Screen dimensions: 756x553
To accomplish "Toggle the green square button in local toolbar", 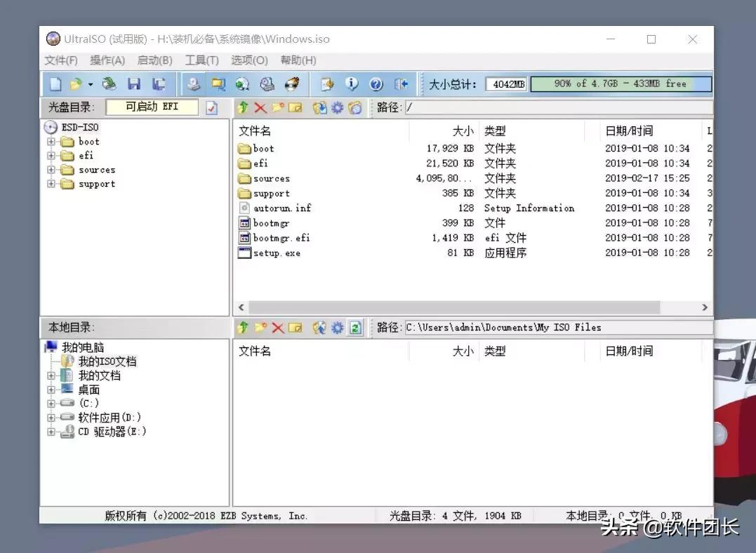I will click(354, 327).
